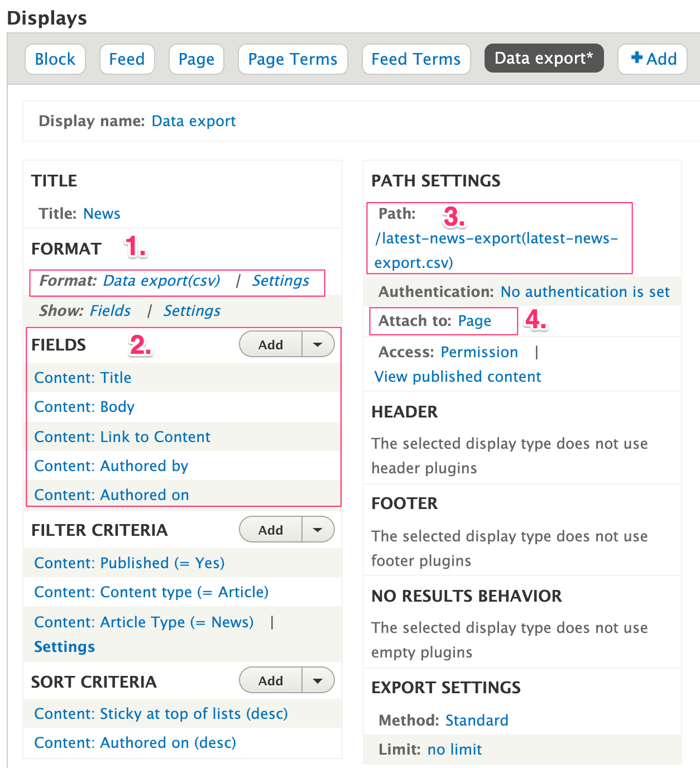The width and height of the screenshot is (700, 768).
Task: Click Add button in Sort Criteria
Action: pyautogui.click(x=271, y=680)
